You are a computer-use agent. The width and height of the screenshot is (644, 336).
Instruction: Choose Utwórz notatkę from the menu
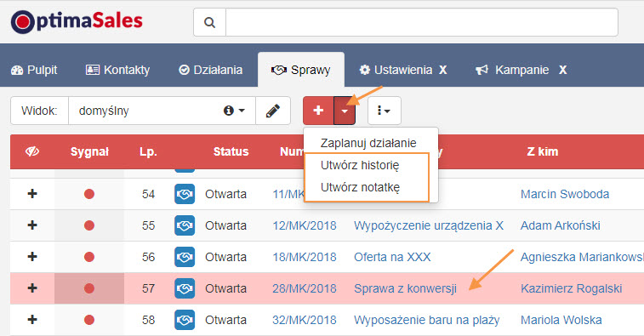(360, 187)
